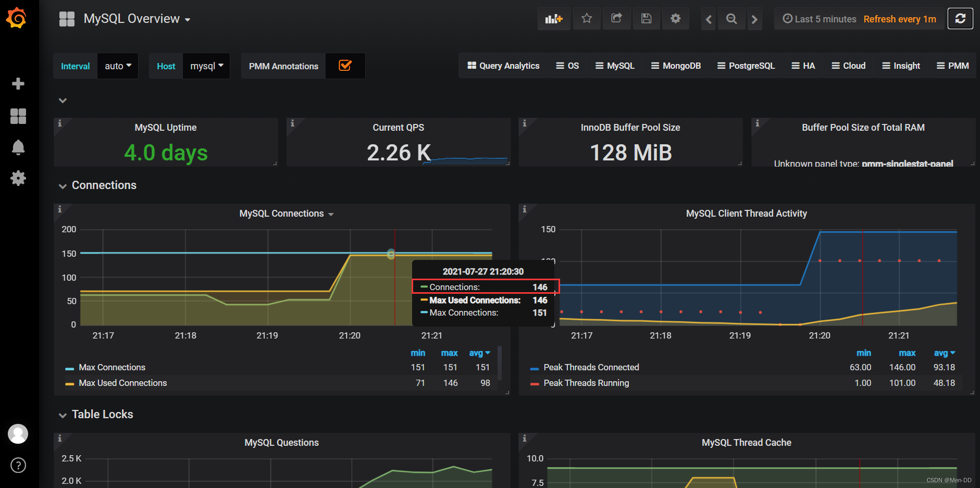Click Peak Threads Running red color swatch
Viewport: 980px width, 488px height.
tap(534, 384)
